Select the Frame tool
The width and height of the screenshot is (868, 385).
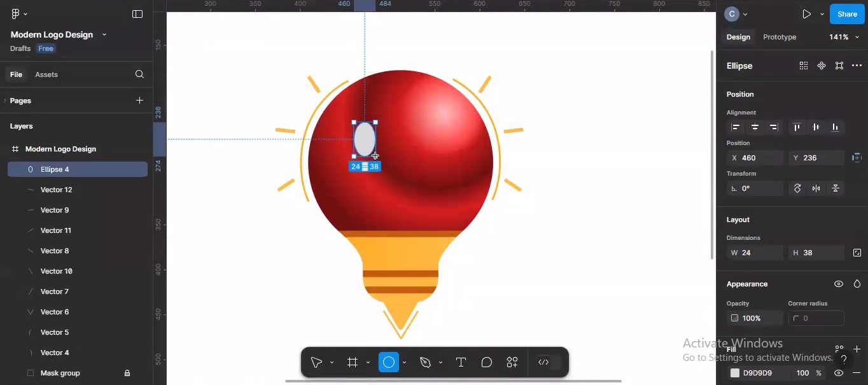[x=353, y=361]
